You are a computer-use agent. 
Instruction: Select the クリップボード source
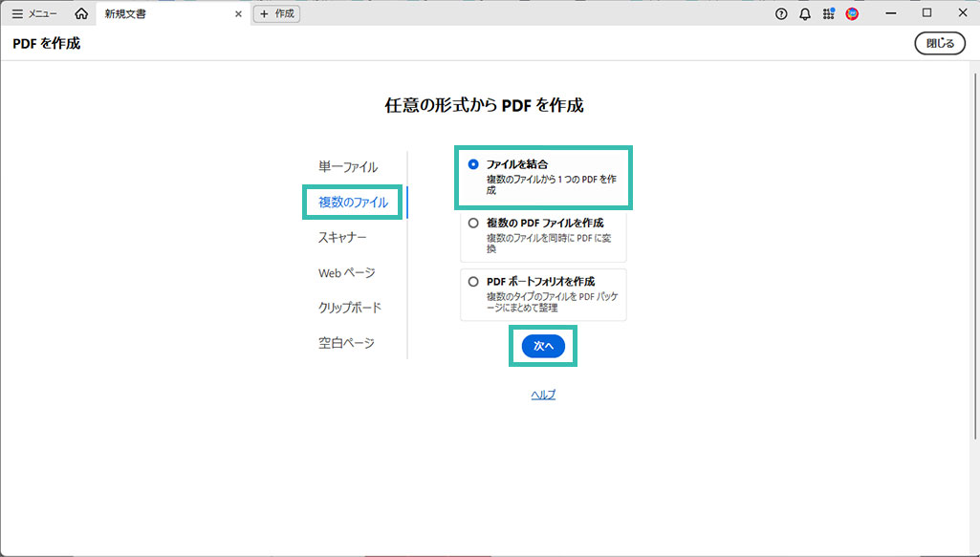[350, 308]
